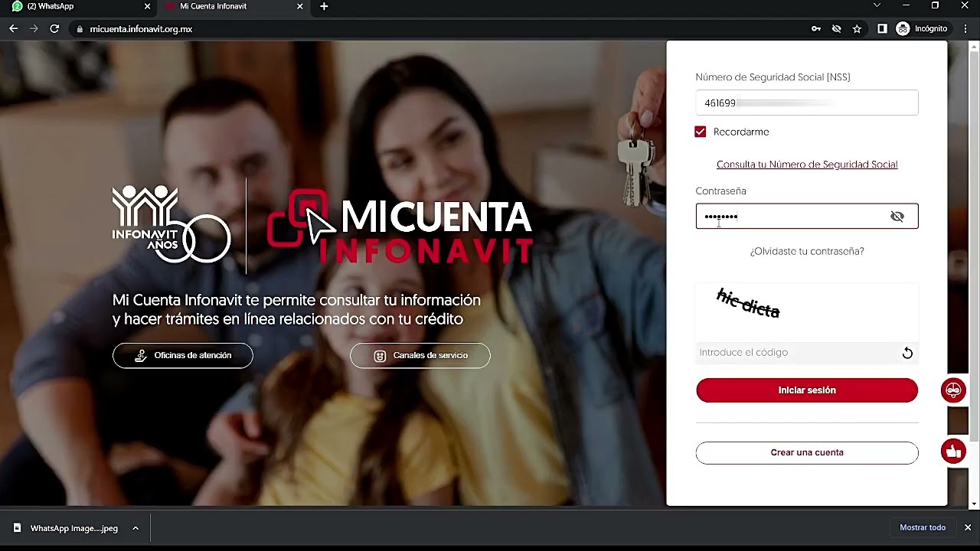Image resolution: width=980 pixels, height=551 pixels.
Task: Click the NSS number input field
Action: pos(807,103)
